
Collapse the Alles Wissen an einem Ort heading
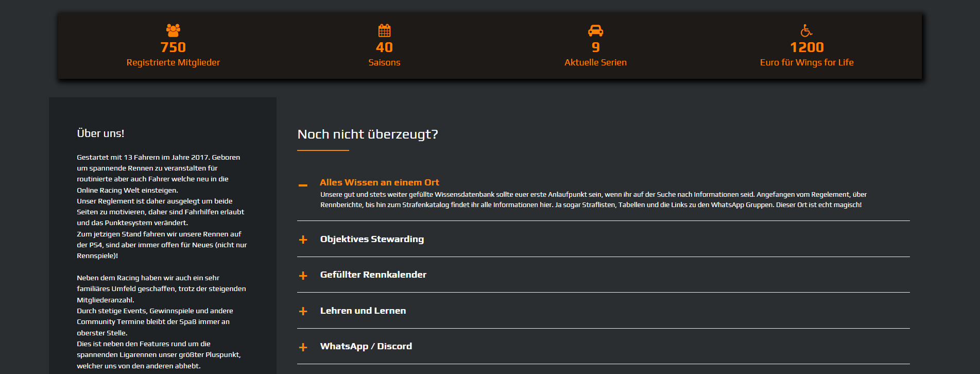[x=379, y=182]
